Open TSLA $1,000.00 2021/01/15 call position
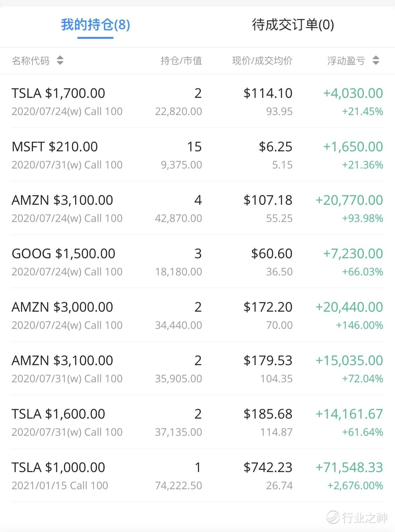 click(197, 475)
